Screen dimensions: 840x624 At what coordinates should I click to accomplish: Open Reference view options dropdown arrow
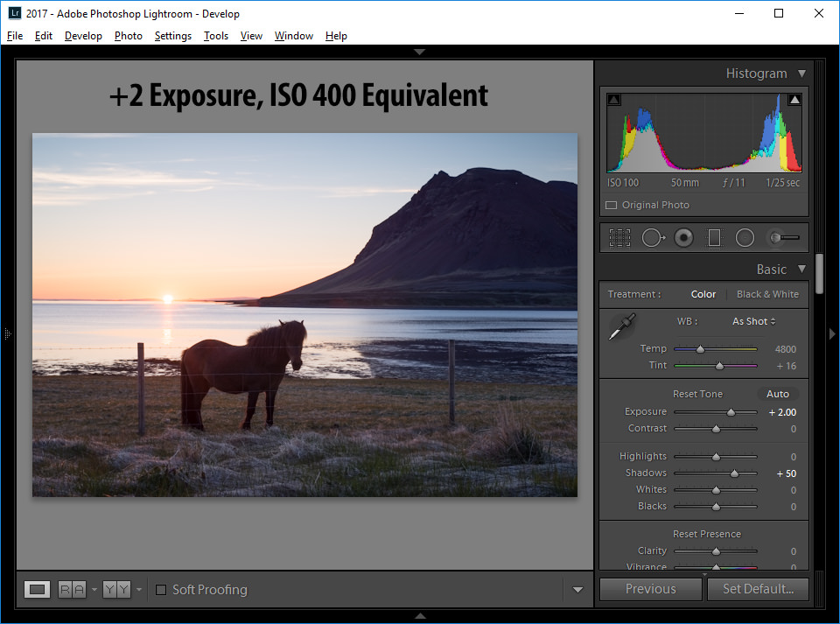(94, 590)
